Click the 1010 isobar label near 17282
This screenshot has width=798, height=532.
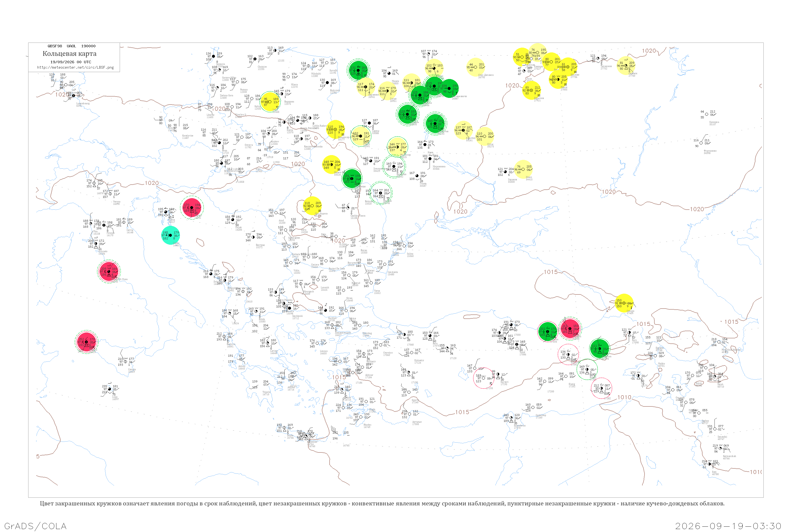[x=624, y=397]
